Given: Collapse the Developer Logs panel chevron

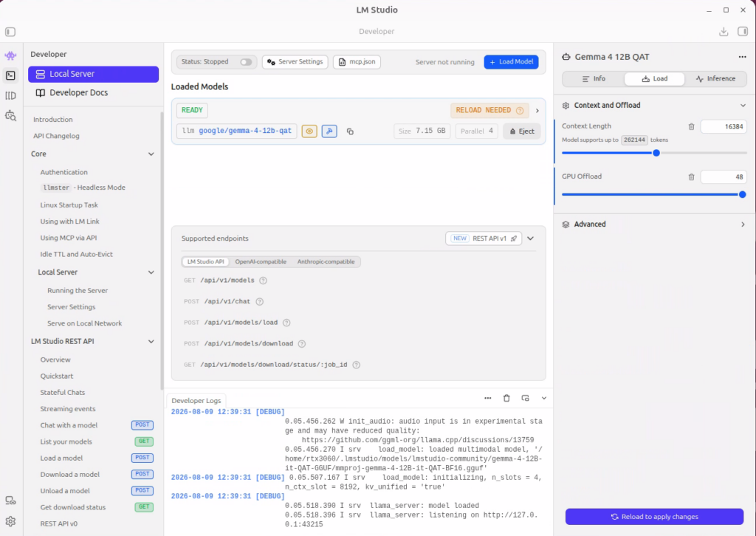Looking at the screenshot, I should coord(544,398).
